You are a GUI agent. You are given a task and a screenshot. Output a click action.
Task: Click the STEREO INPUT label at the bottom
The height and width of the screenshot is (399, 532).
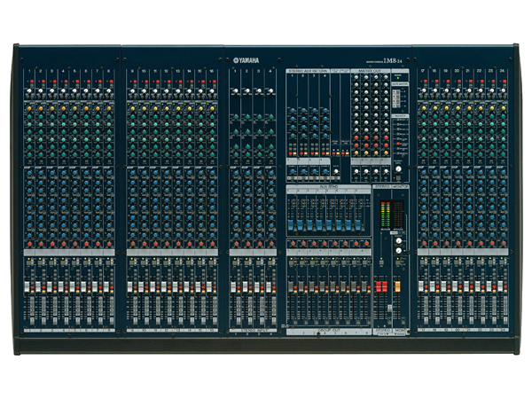coord(253,330)
